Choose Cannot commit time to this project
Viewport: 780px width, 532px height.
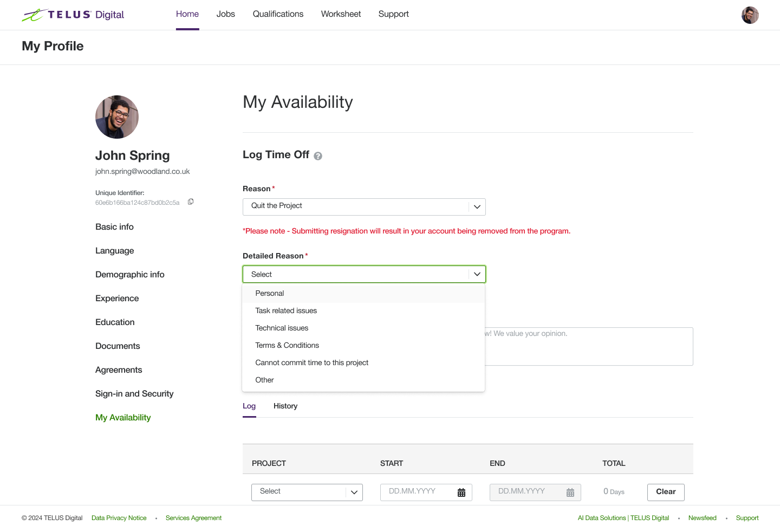click(x=311, y=362)
